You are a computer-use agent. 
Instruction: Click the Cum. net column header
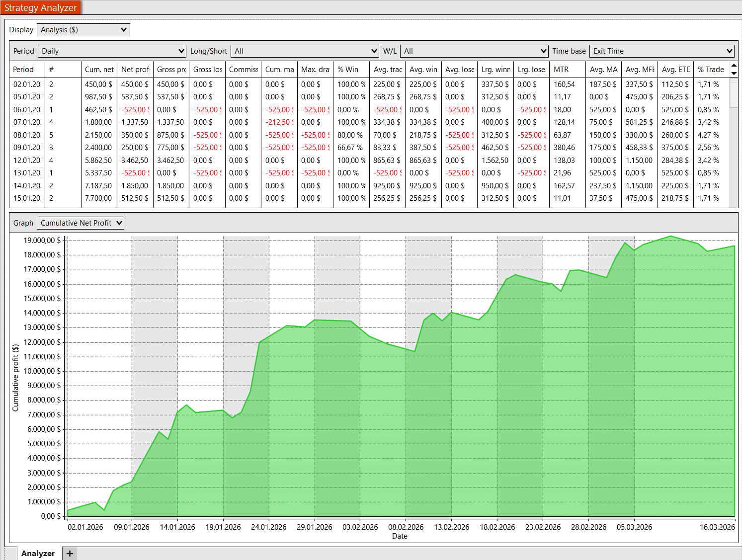pos(99,70)
